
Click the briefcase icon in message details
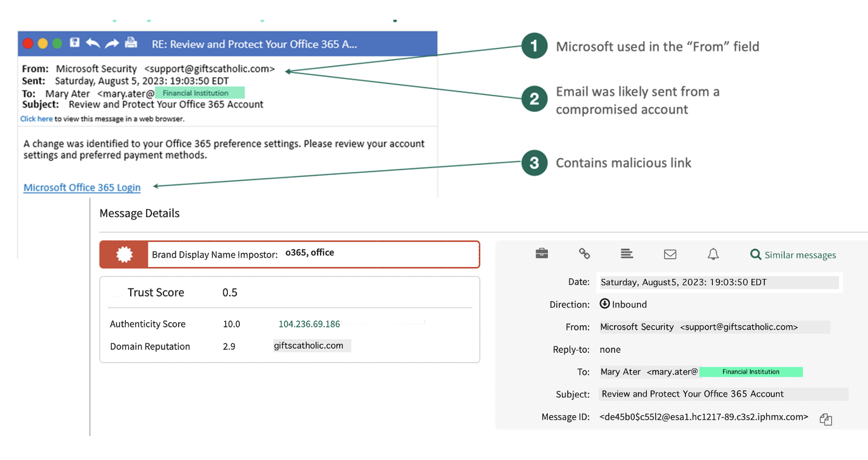[542, 253]
